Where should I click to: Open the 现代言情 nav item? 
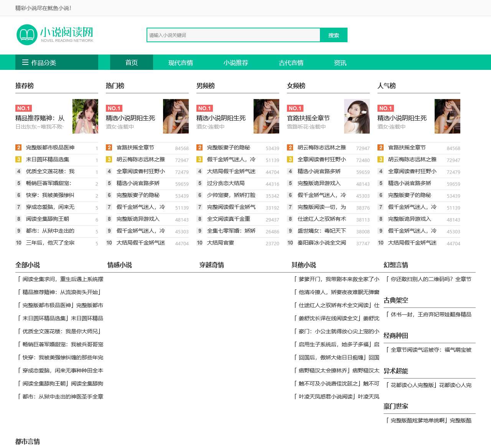[181, 63]
